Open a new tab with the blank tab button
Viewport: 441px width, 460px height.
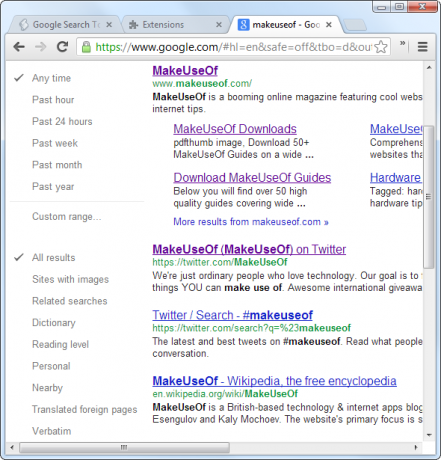pyautogui.click(x=355, y=25)
